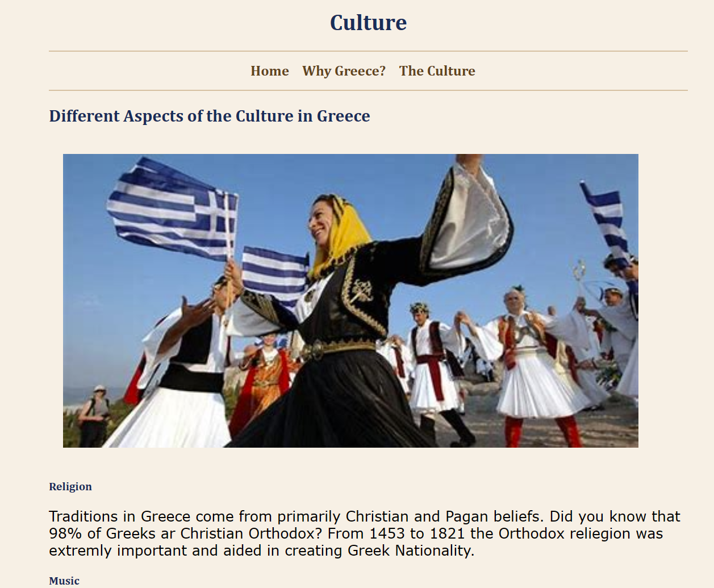Go to the Why Greece? page

pos(344,71)
